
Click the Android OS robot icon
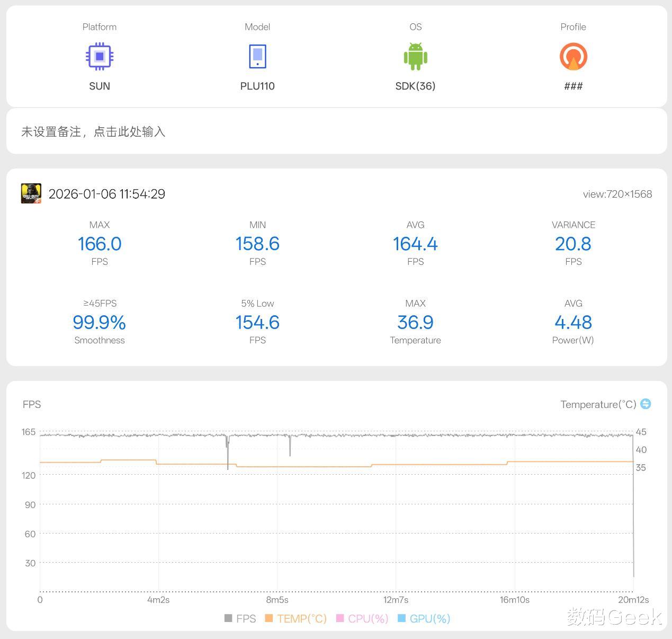[415, 57]
